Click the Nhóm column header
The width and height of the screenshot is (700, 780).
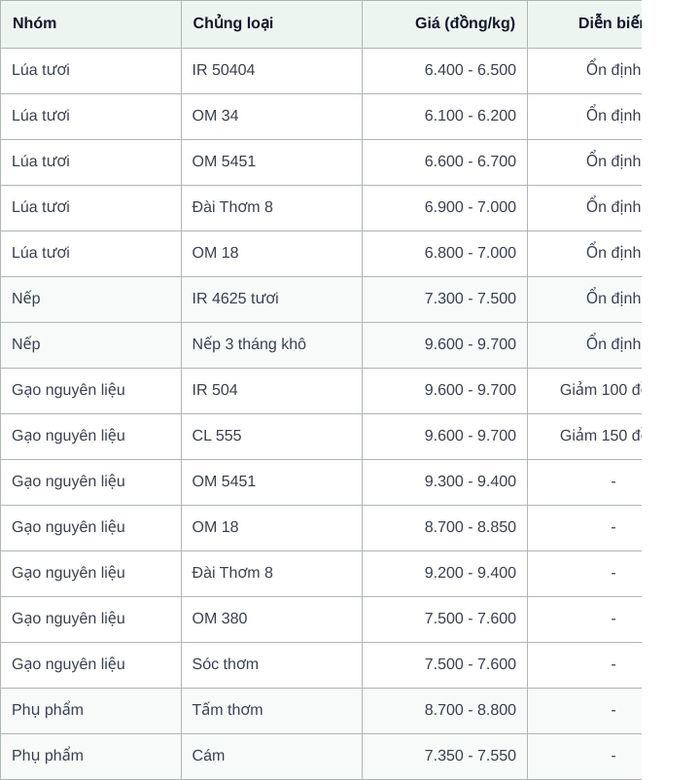pyautogui.click(x=91, y=24)
